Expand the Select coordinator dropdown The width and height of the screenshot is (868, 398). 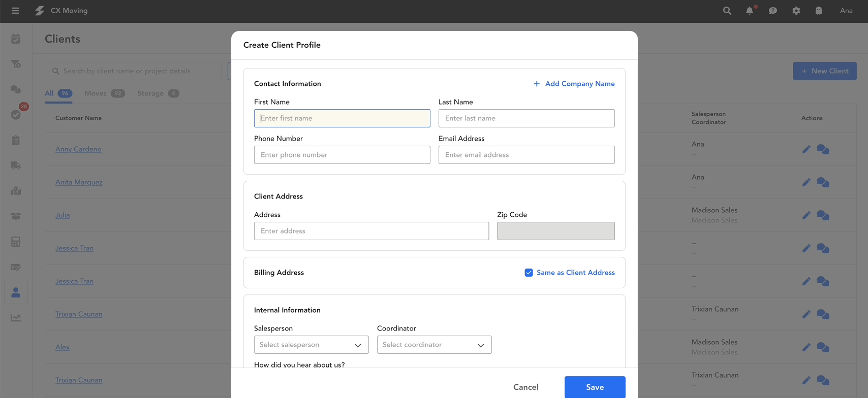(x=434, y=345)
